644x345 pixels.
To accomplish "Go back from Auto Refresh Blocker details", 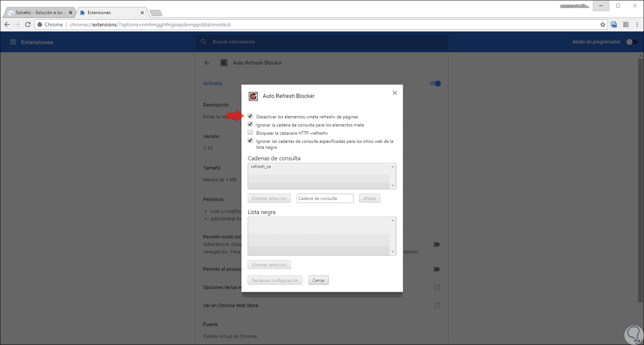I will (x=207, y=63).
